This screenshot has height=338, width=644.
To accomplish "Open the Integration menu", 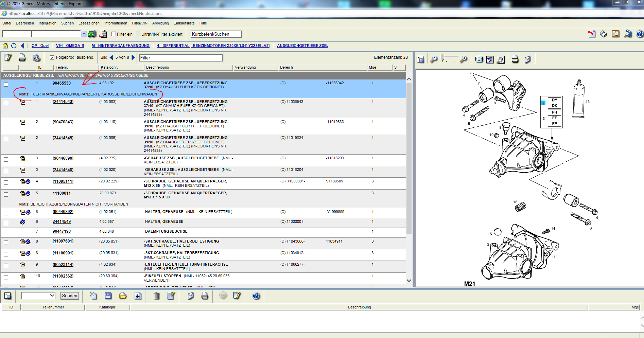I will pyautogui.click(x=48, y=23).
